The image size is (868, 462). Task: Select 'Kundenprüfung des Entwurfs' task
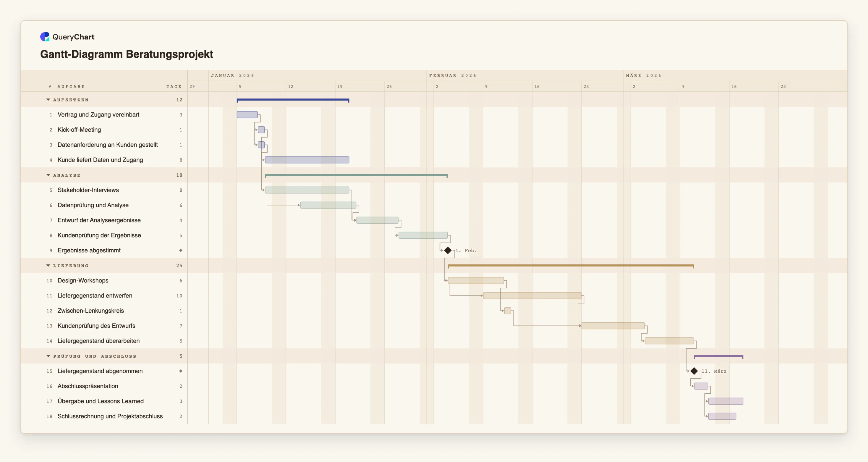96,326
